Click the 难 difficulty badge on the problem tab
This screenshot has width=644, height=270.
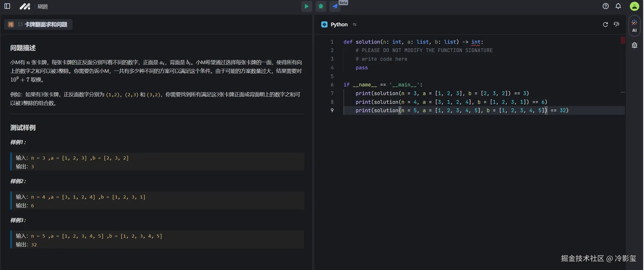(11, 25)
